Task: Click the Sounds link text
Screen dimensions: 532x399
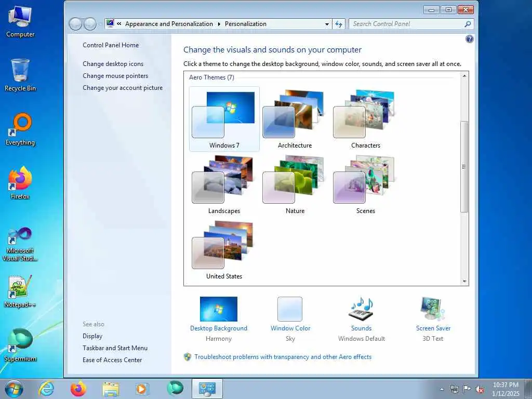Action: [362, 328]
